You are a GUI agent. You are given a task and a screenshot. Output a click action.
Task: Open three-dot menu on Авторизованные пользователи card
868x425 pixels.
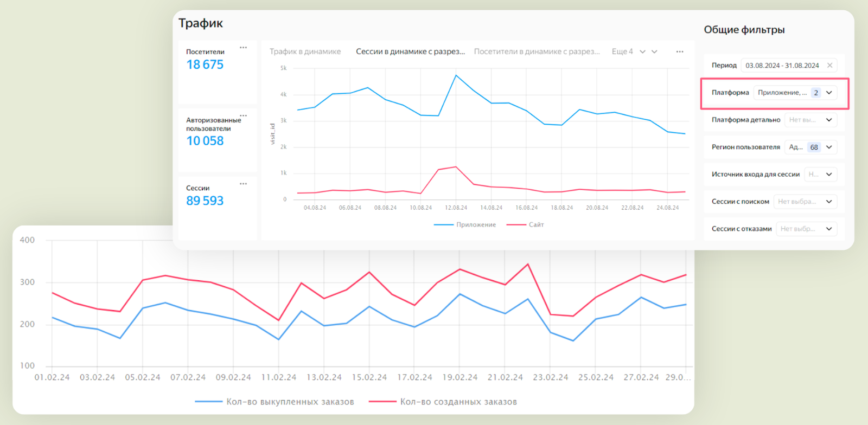tap(243, 115)
